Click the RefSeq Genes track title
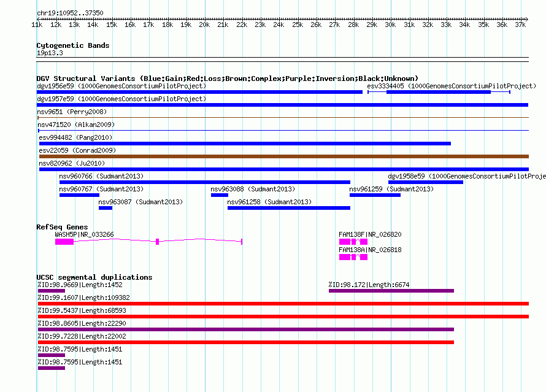This screenshot has height=392, width=546. pos(63,227)
